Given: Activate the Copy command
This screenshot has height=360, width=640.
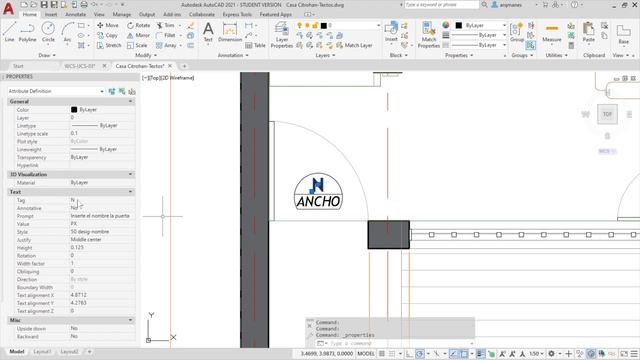Looking at the screenshot, I should point(107,36).
